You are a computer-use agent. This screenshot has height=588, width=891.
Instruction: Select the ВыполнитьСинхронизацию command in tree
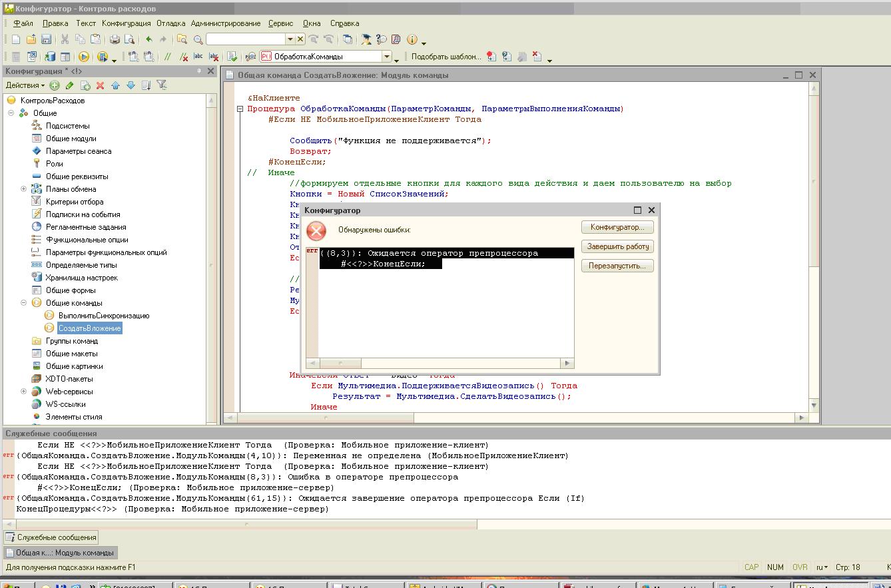103,316
